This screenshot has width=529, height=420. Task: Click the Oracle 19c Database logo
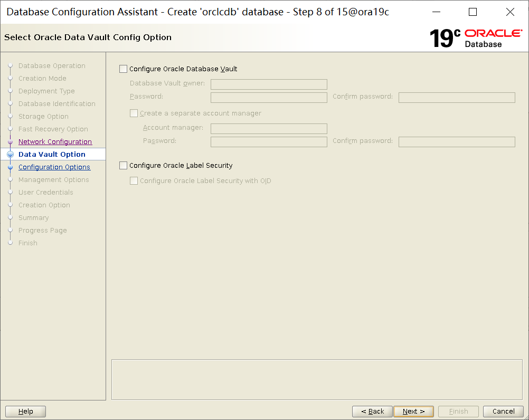click(476, 38)
